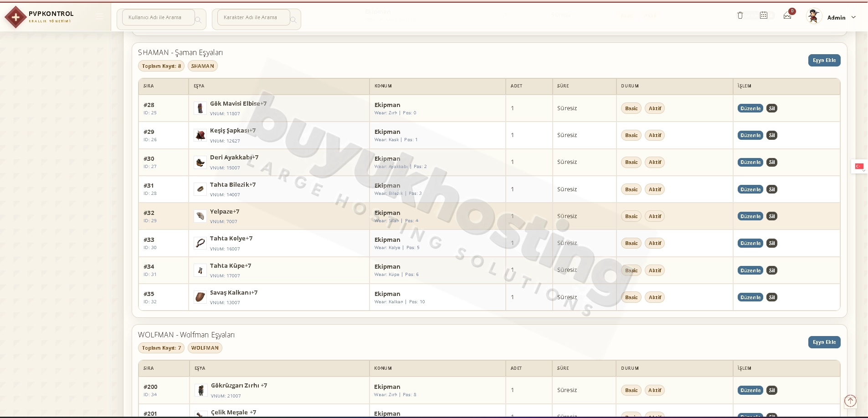Click Sil for Yelpaze+7
This screenshot has width=868, height=418.
point(772,216)
